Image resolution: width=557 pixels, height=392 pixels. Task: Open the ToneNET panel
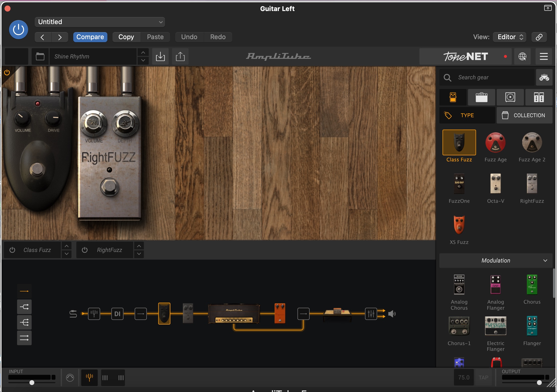click(466, 56)
